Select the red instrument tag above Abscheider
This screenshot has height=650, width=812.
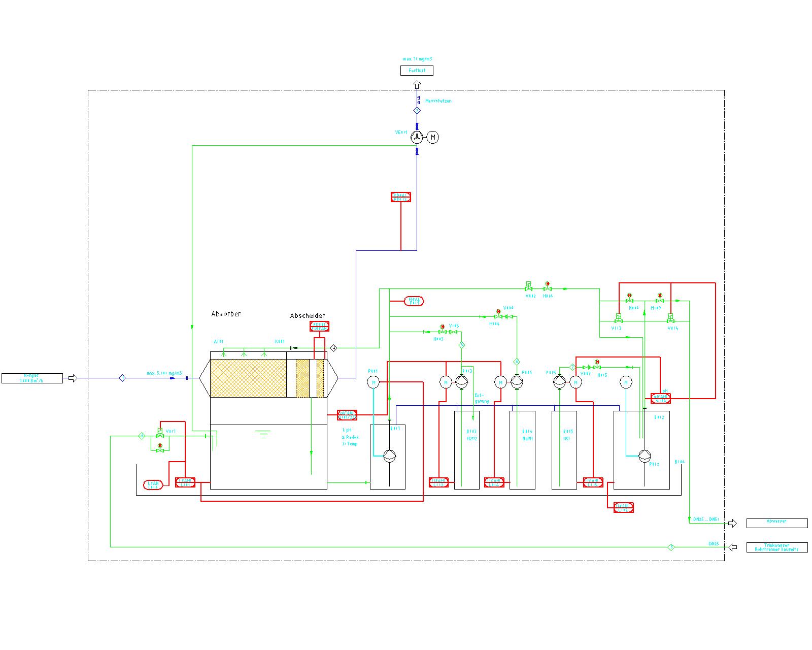pyautogui.click(x=320, y=326)
